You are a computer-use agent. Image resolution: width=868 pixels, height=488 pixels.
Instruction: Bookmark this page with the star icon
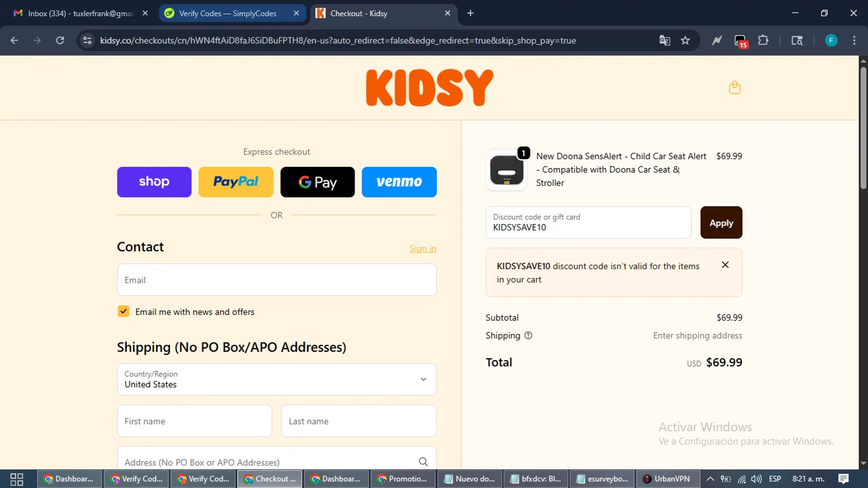coord(685,41)
